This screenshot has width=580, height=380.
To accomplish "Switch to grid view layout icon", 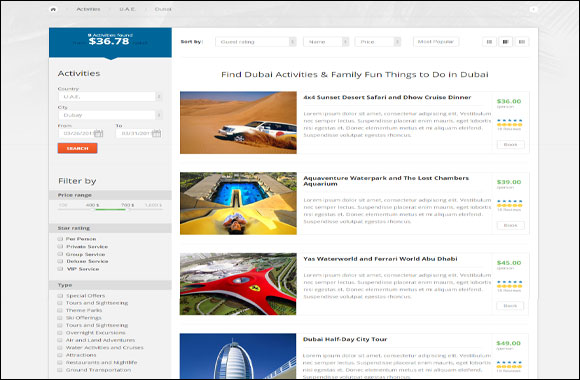I will point(489,42).
